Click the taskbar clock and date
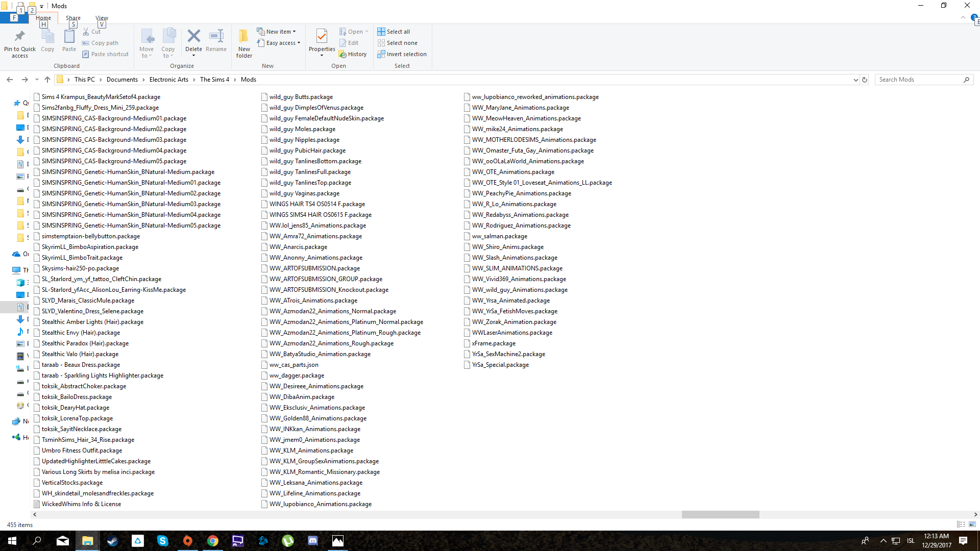This screenshot has height=551, width=980. (x=936, y=541)
